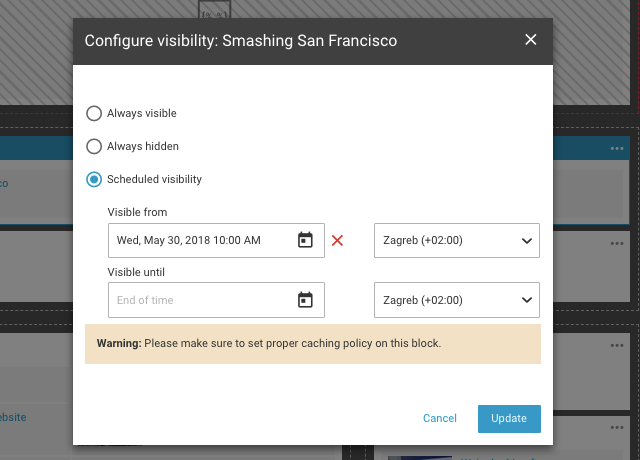Viewport: 640px width, 460px height.
Task: Open calendar picker for Visible until
Action: click(306, 300)
